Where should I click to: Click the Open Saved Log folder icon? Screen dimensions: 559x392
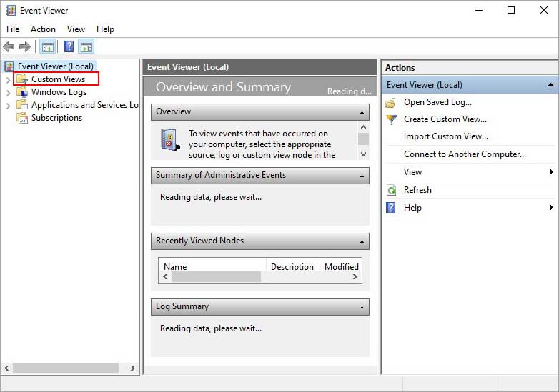point(391,103)
